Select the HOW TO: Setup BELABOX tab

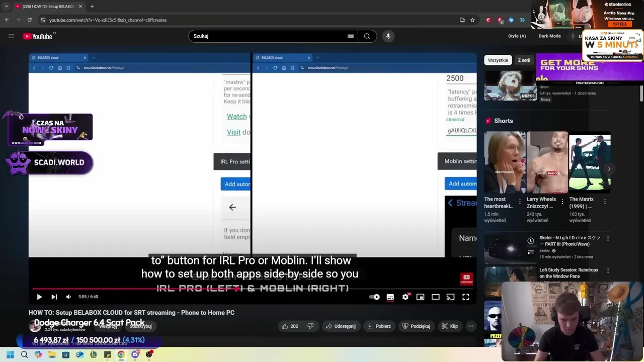48,7
